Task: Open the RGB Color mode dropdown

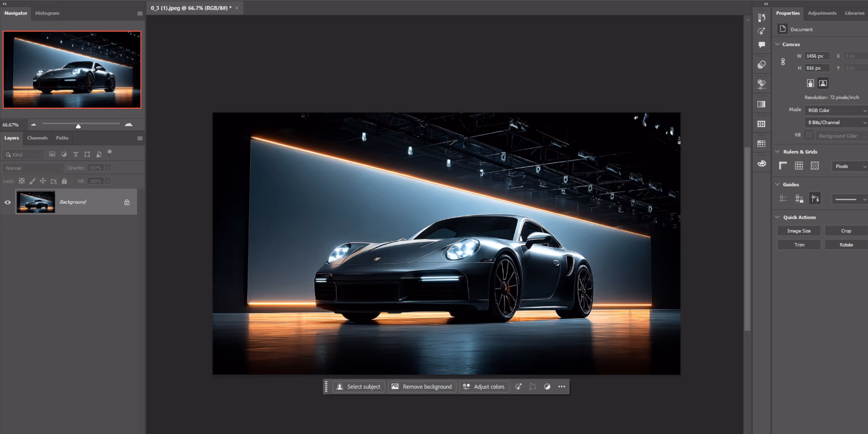Action: [x=837, y=110]
